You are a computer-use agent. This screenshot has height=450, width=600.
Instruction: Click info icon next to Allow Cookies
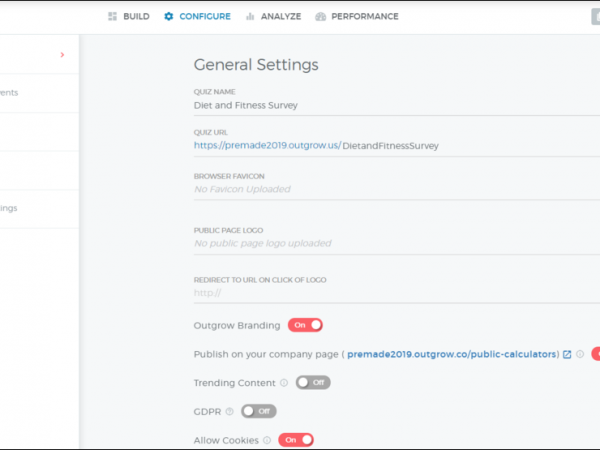point(267,440)
